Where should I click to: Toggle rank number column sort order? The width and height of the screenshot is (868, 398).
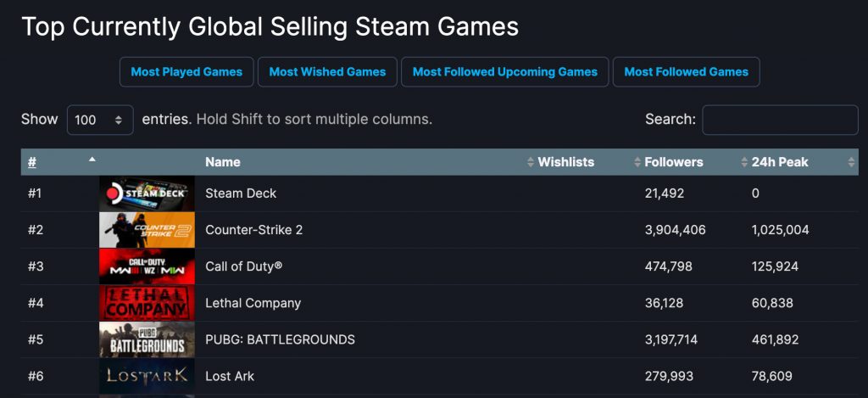(32, 162)
